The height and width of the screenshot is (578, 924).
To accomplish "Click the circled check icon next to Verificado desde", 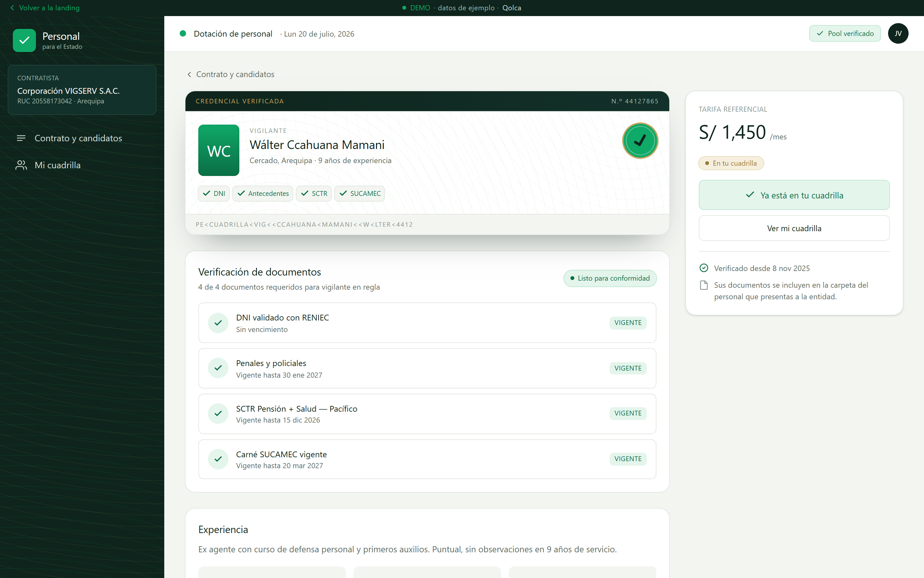I will (704, 268).
